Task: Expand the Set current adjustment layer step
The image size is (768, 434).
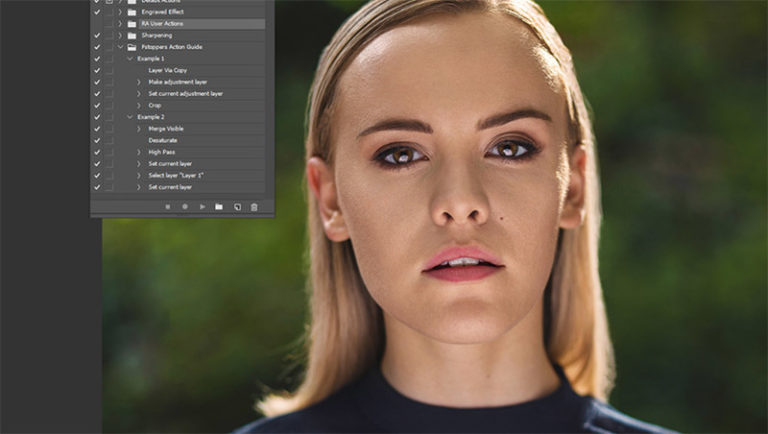Action: point(139,94)
